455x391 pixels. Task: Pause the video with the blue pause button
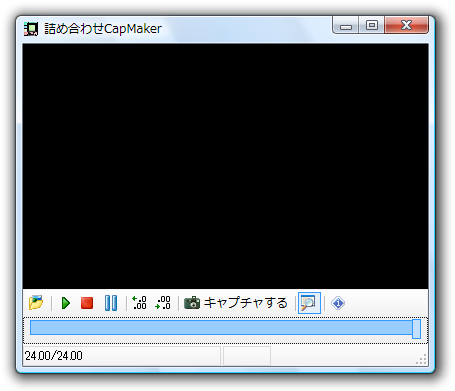coord(111,303)
